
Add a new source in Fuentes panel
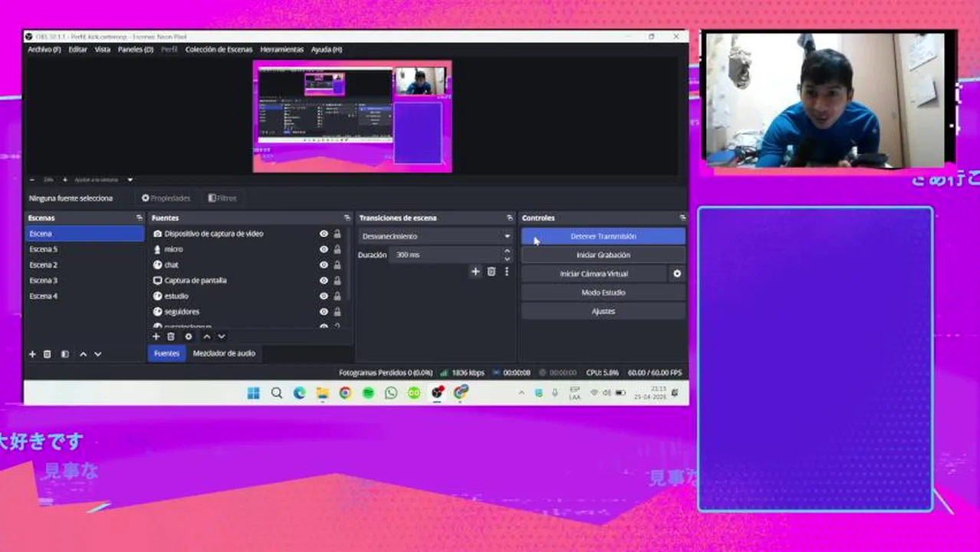coord(156,337)
